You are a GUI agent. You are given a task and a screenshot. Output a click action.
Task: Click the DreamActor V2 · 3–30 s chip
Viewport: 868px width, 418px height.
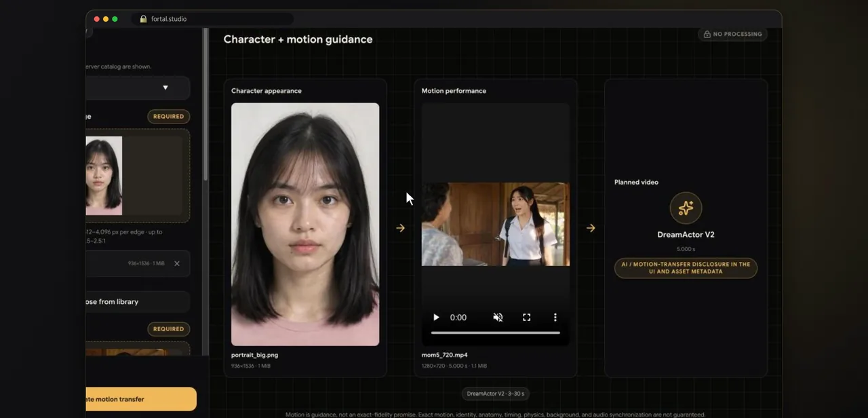point(495,394)
